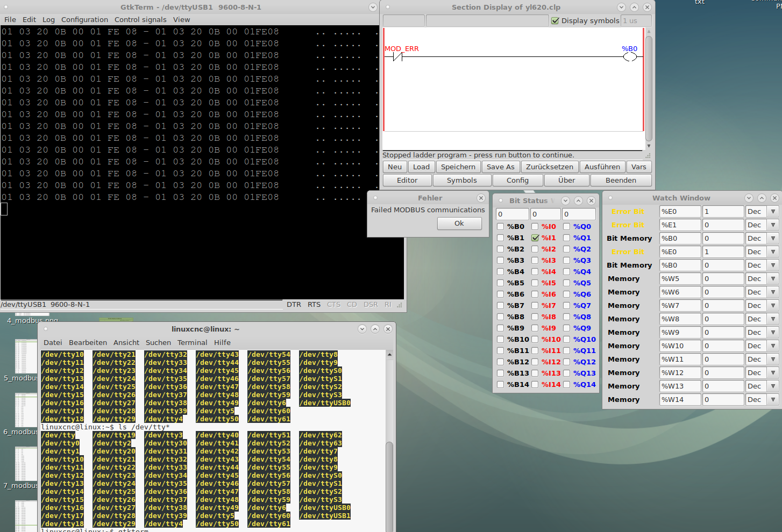This screenshot has height=532, width=782.
Task: Open format dropdown for first %E0 row
Action: click(773, 211)
